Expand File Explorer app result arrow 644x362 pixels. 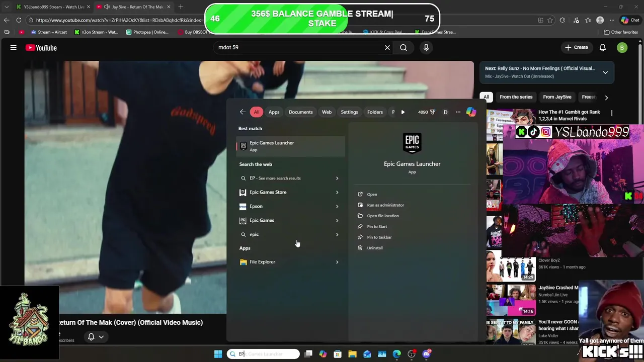(337, 262)
